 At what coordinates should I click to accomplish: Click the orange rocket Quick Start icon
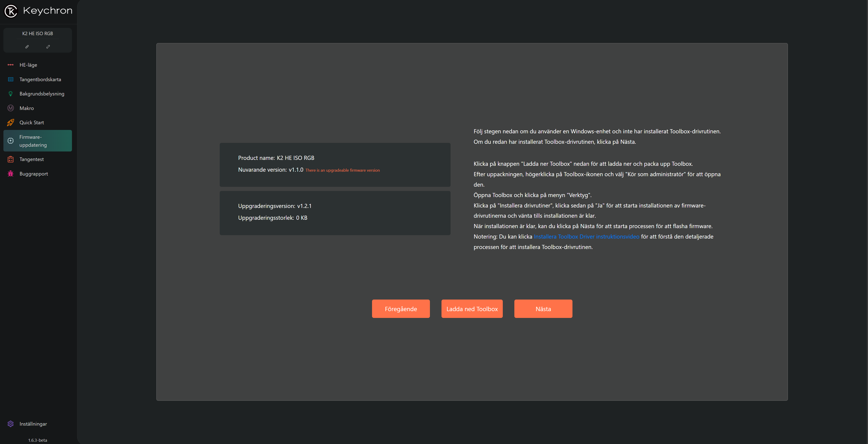(x=10, y=122)
